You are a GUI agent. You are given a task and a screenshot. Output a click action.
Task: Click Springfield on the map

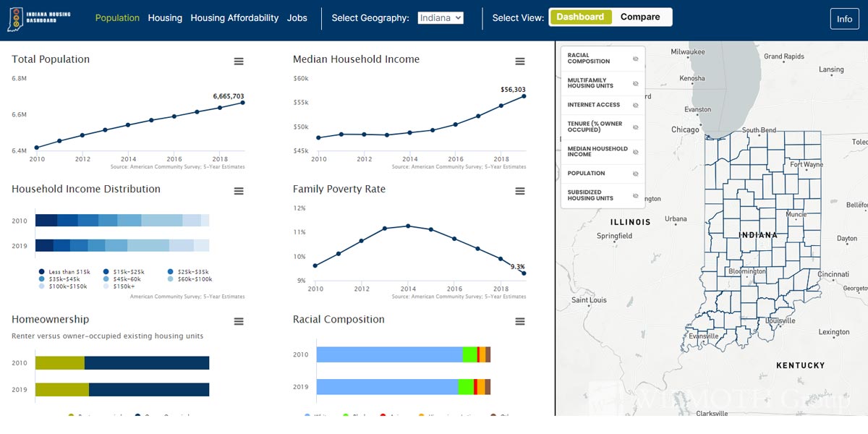click(x=614, y=236)
